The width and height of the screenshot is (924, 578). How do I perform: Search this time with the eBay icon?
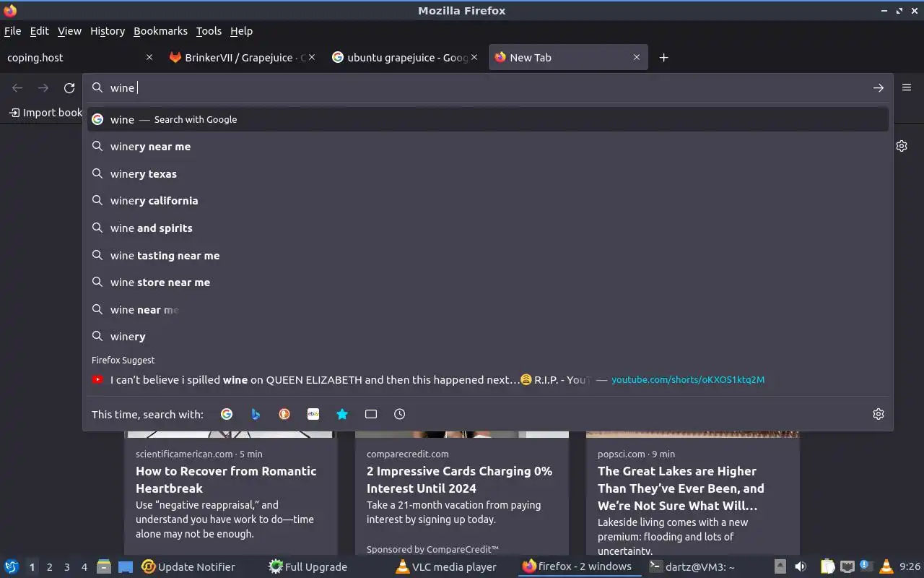click(313, 414)
